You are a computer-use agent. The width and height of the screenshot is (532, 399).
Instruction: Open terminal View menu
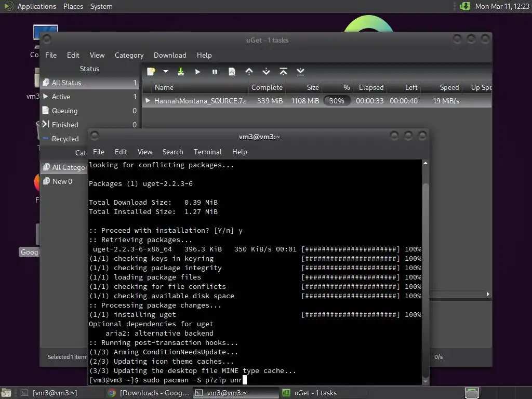[x=145, y=152]
